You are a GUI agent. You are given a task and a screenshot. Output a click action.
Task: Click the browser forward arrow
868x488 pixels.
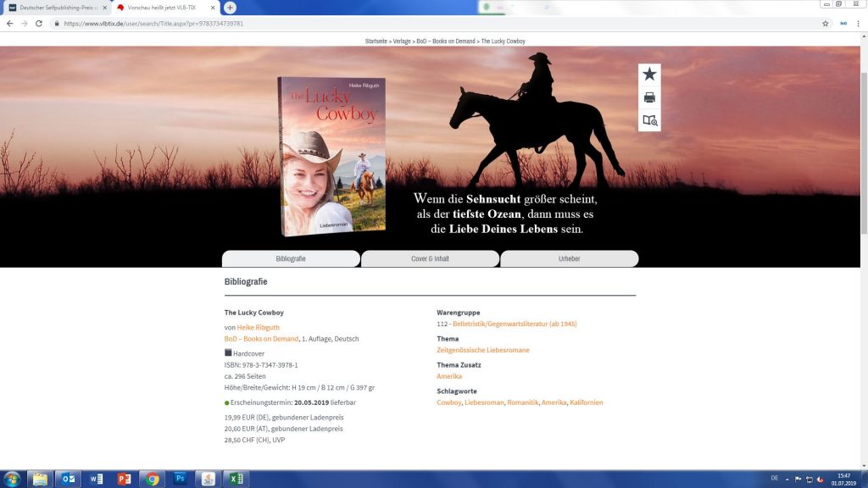[25, 24]
